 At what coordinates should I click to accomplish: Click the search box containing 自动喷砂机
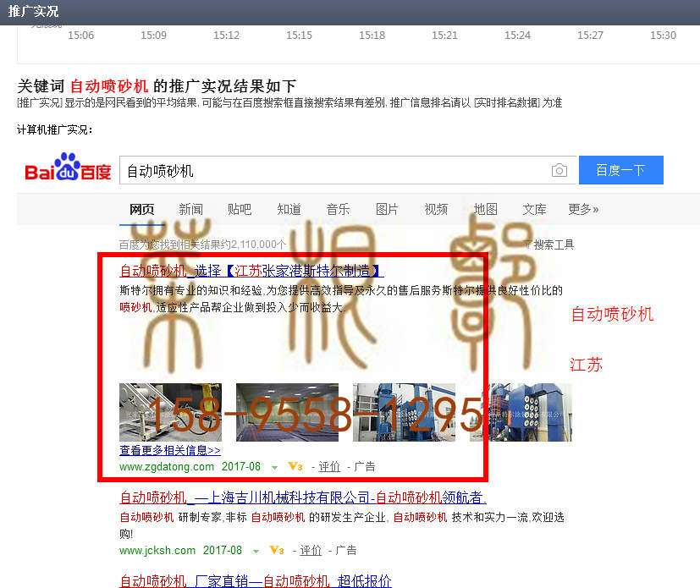349,170
